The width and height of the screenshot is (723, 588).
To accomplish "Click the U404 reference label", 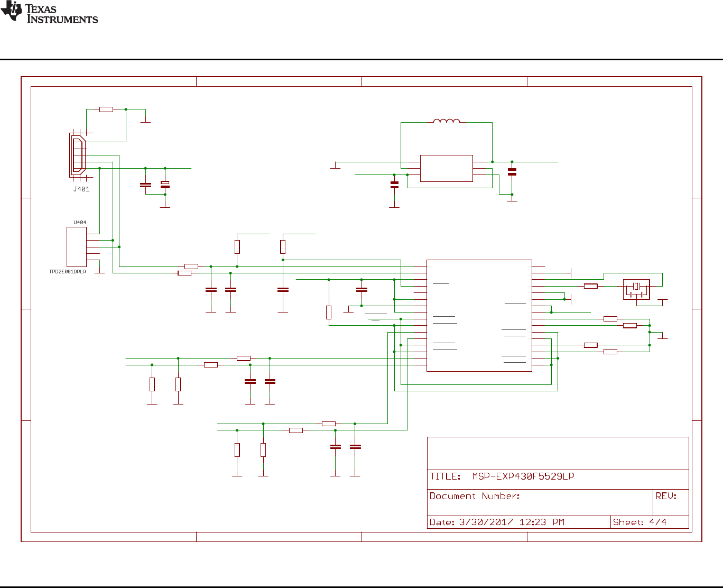I will (80, 223).
